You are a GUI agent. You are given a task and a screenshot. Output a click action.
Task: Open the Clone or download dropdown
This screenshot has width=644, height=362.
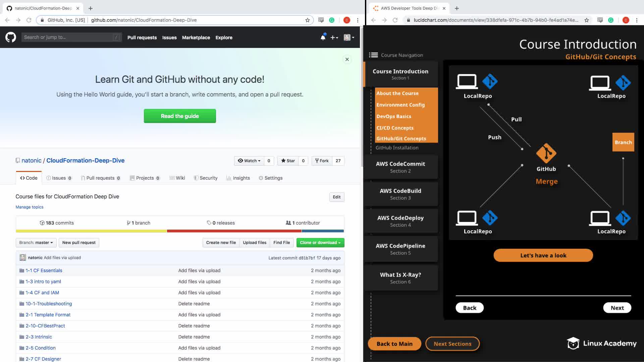tap(320, 243)
